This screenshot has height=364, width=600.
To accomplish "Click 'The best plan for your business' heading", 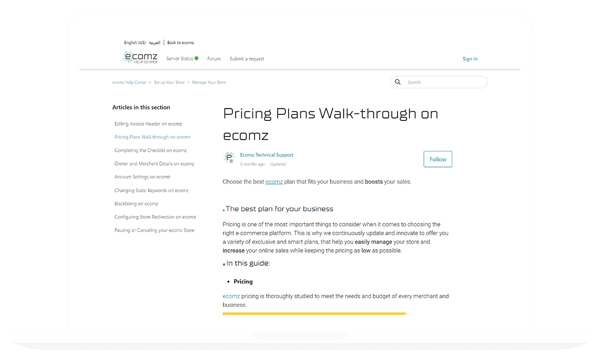I will (279, 209).
